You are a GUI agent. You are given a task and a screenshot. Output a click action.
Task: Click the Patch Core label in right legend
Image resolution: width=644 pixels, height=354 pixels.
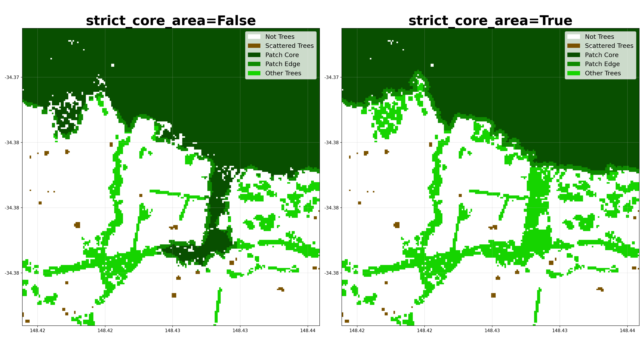tap(601, 55)
